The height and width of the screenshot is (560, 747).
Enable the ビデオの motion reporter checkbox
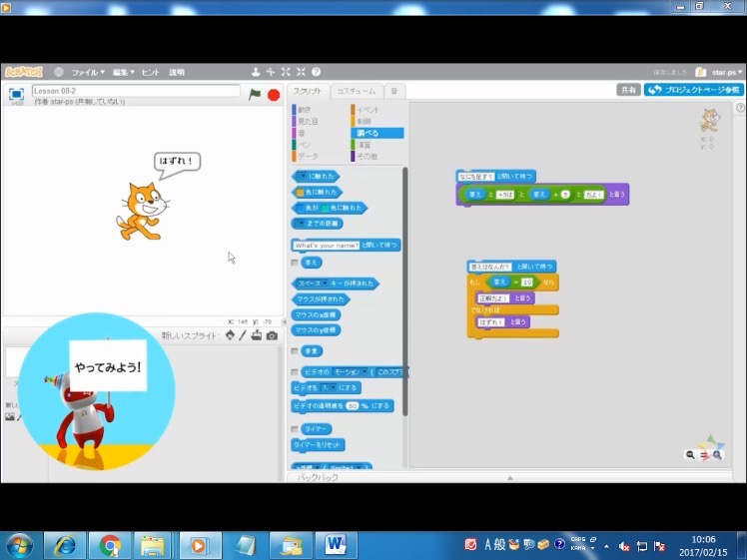point(295,372)
